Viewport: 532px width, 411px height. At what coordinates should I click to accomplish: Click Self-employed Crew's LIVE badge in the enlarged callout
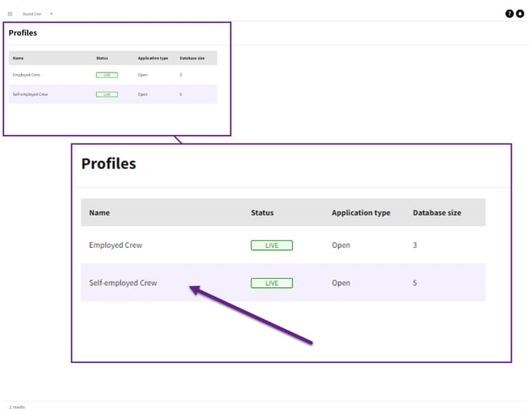[271, 284]
